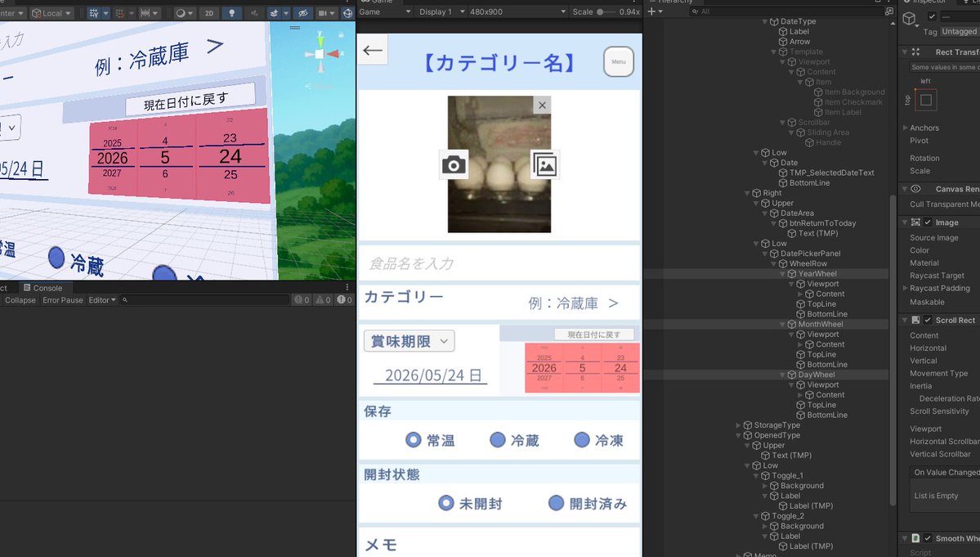Click 現在日付に戻す button in Scene view
The image size is (980, 557).
point(190,100)
